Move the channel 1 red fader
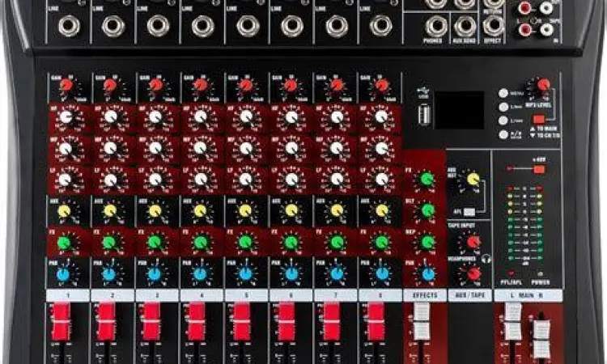The width and height of the screenshot is (607, 364). click(61, 322)
